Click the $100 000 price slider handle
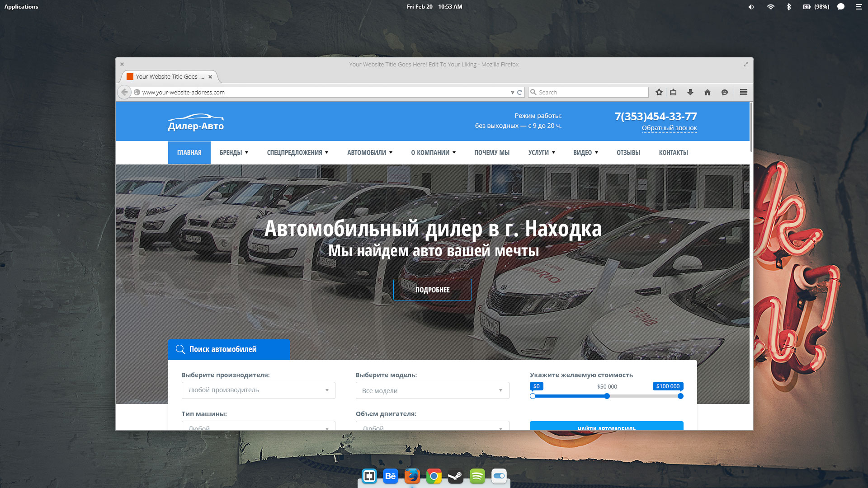Viewport: 868px width, 488px height. [x=680, y=396]
